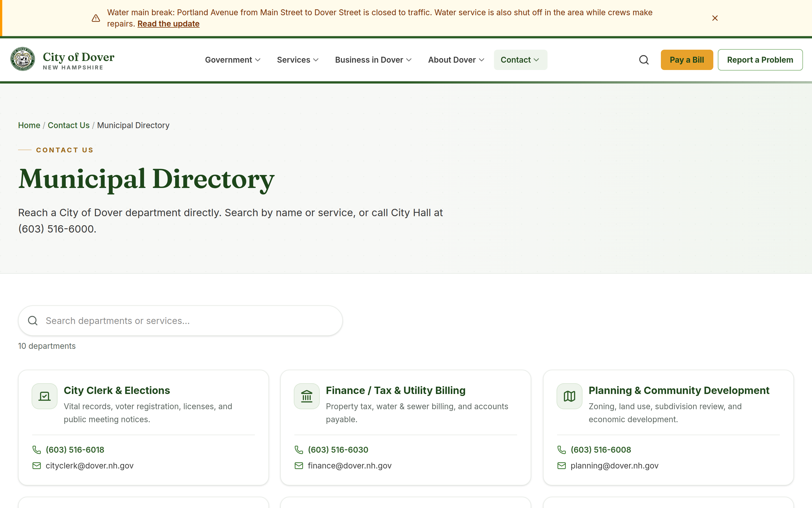The width and height of the screenshot is (812, 508).
Task: Email planning@dover.nh.gov
Action: tap(614, 466)
